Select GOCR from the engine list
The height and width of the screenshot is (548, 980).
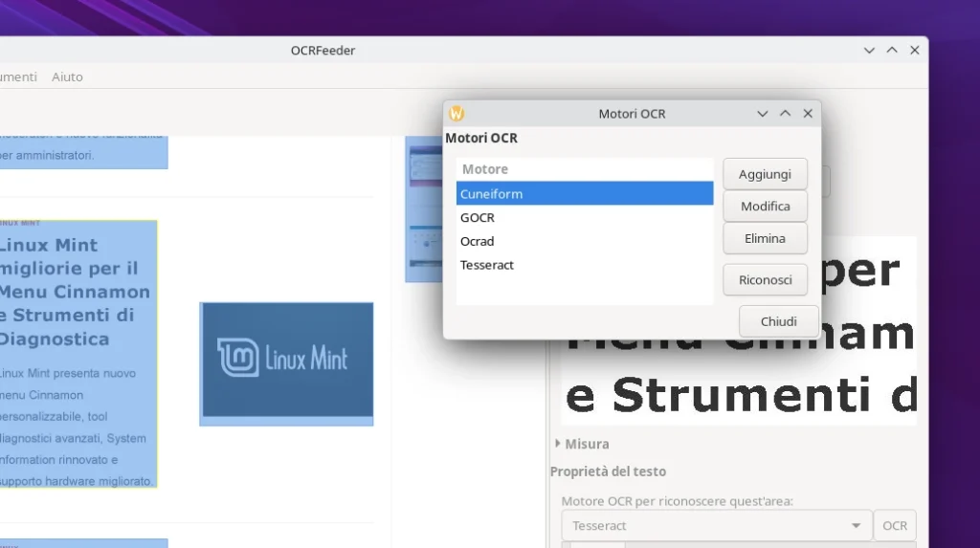tap(585, 218)
